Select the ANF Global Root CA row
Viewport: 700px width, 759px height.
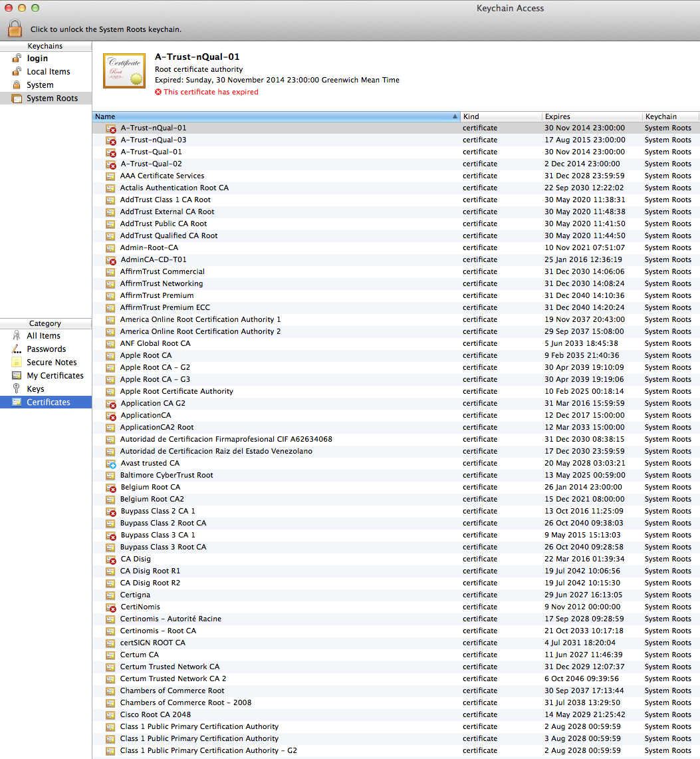(x=396, y=343)
